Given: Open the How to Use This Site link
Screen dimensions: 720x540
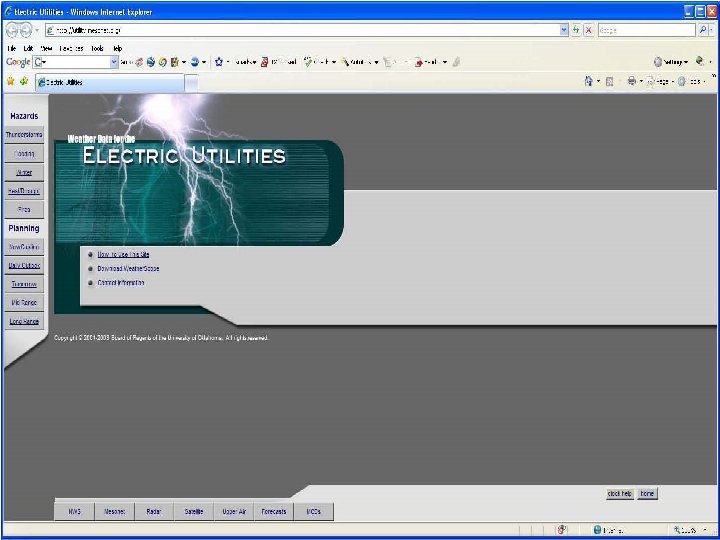Looking at the screenshot, I should point(124,254).
